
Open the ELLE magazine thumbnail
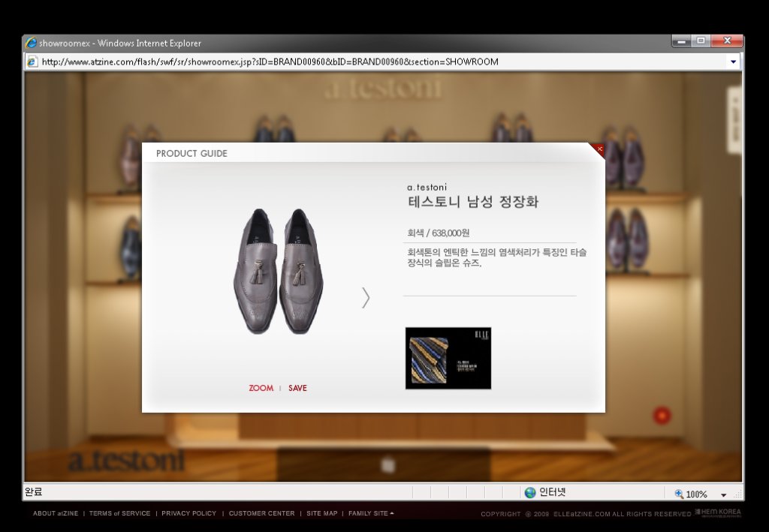point(448,358)
